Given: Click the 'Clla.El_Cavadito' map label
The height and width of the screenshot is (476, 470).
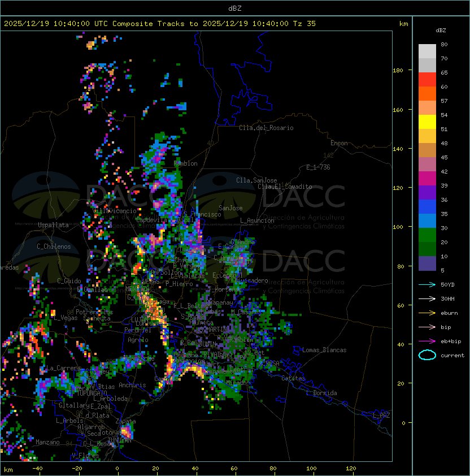Looking at the screenshot, I should [285, 187].
